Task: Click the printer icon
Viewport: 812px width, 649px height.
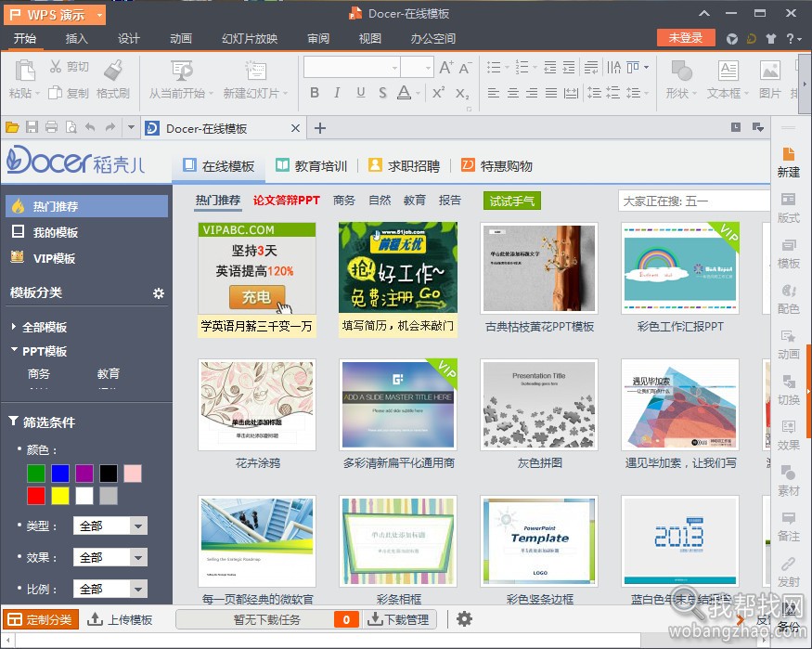Action: tap(51, 127)
